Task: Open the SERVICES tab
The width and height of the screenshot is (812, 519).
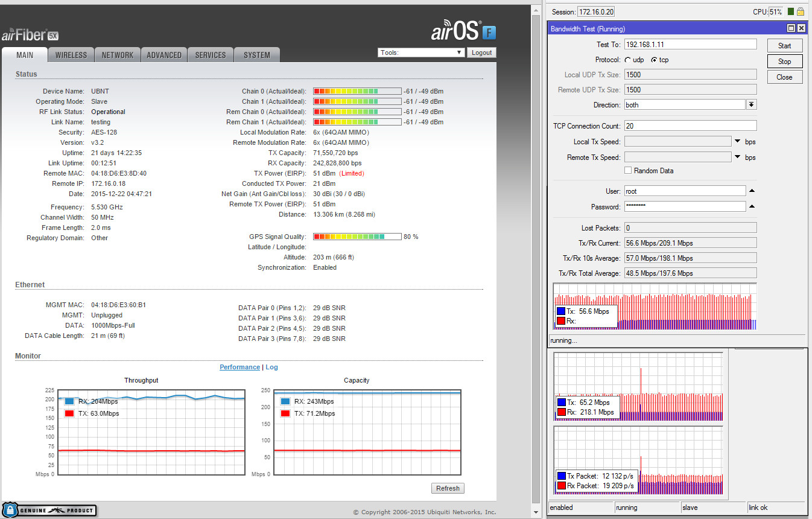Action: [211, 55]
